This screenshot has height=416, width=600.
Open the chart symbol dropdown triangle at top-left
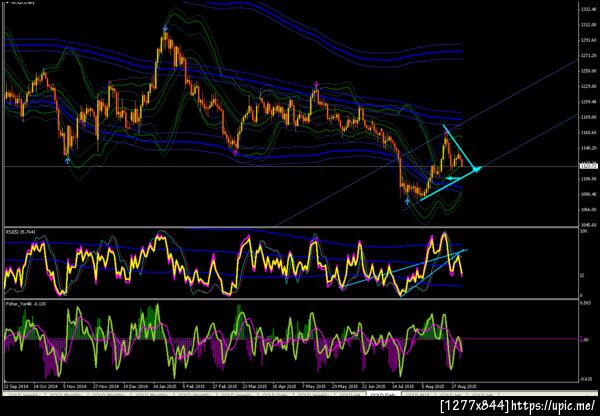tap(8, 2)
